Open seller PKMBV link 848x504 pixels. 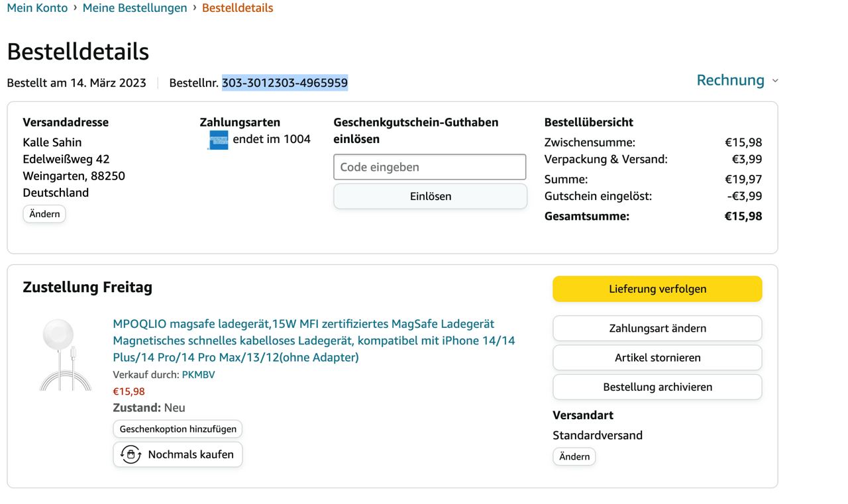[198, 375]
